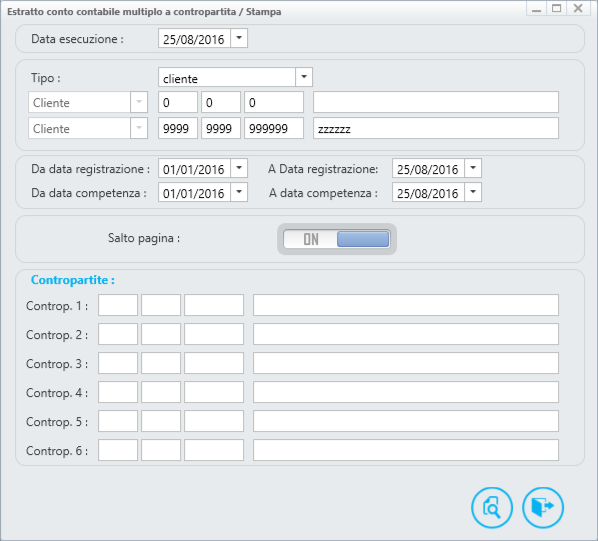Click the empty starting client description field
Screen dimensions: 598x541
[x=436, y=102]
